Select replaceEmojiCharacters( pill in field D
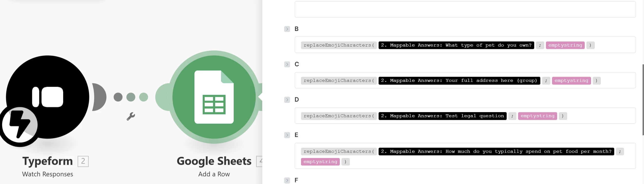Screen dimensions: 644x184 click(339, 116)
